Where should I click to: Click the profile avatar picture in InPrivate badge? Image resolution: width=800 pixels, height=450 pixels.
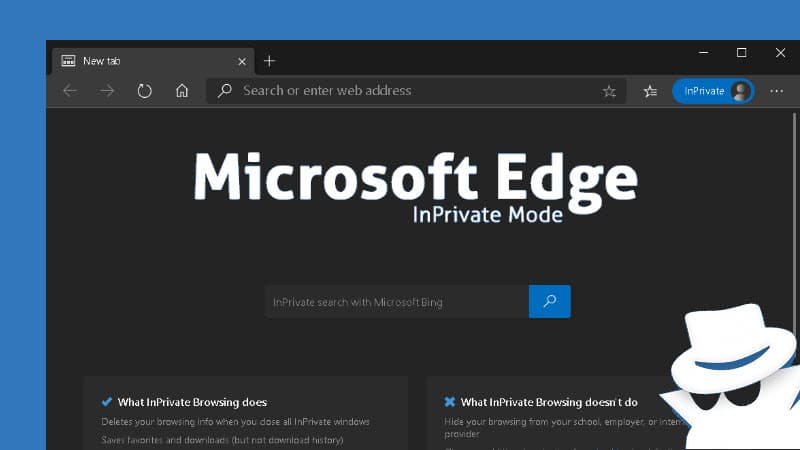[741, 91]
